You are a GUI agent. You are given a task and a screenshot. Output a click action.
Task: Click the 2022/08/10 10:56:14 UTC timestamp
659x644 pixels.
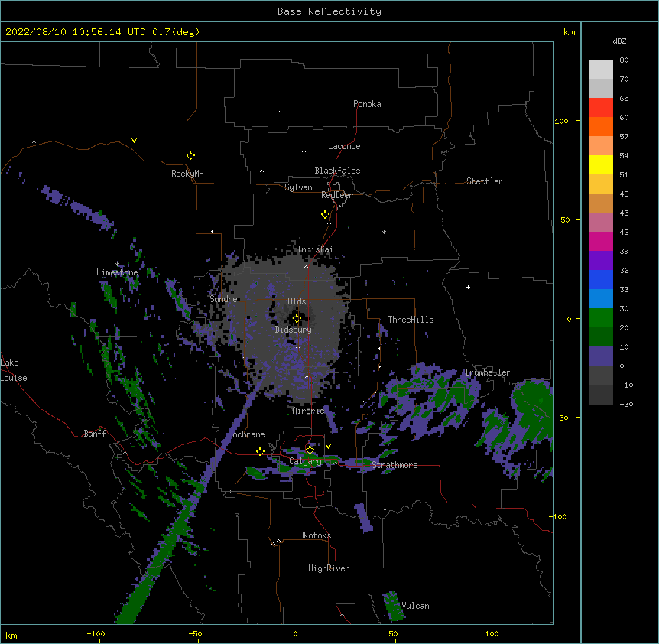click(76, 32)
